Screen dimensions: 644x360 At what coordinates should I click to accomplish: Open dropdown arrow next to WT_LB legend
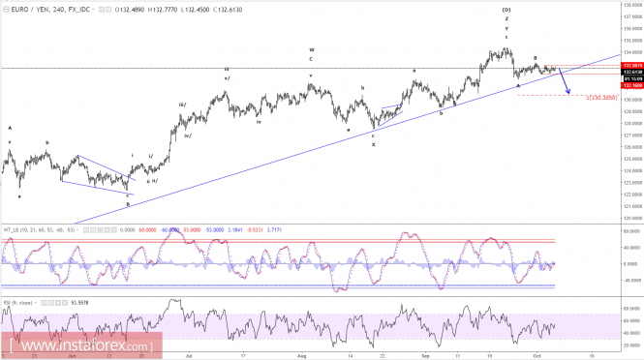pyautogui.click(x=77, y=230)
